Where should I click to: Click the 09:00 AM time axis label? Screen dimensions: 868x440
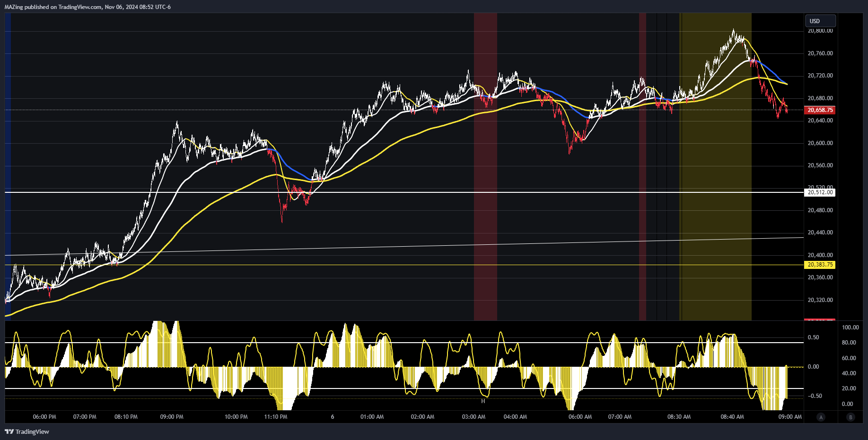(x=790, y=417)
